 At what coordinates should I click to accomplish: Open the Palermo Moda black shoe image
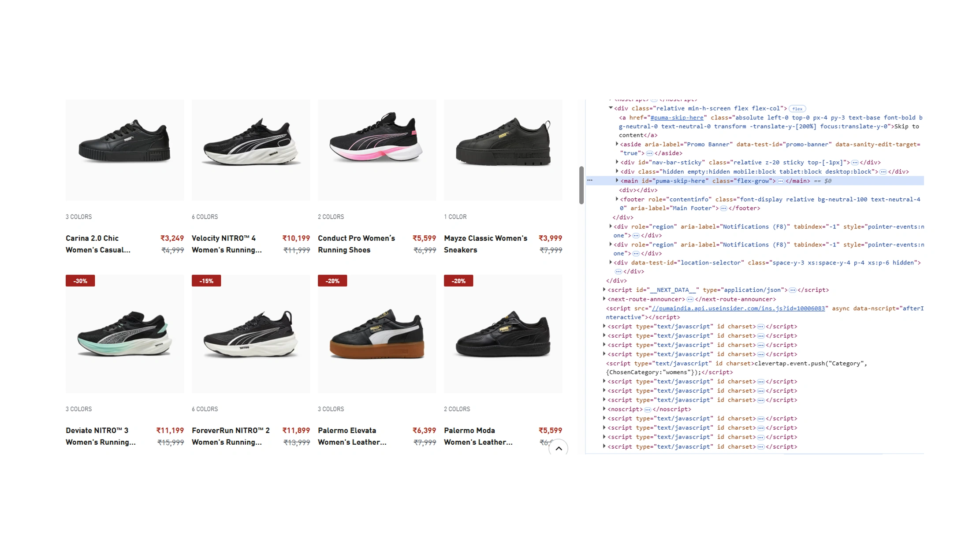(x=503, y=334)
